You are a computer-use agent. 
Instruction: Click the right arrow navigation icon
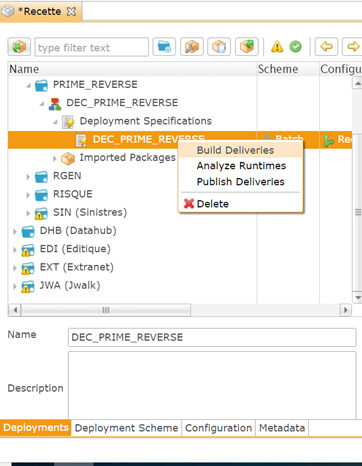[353, 47]
